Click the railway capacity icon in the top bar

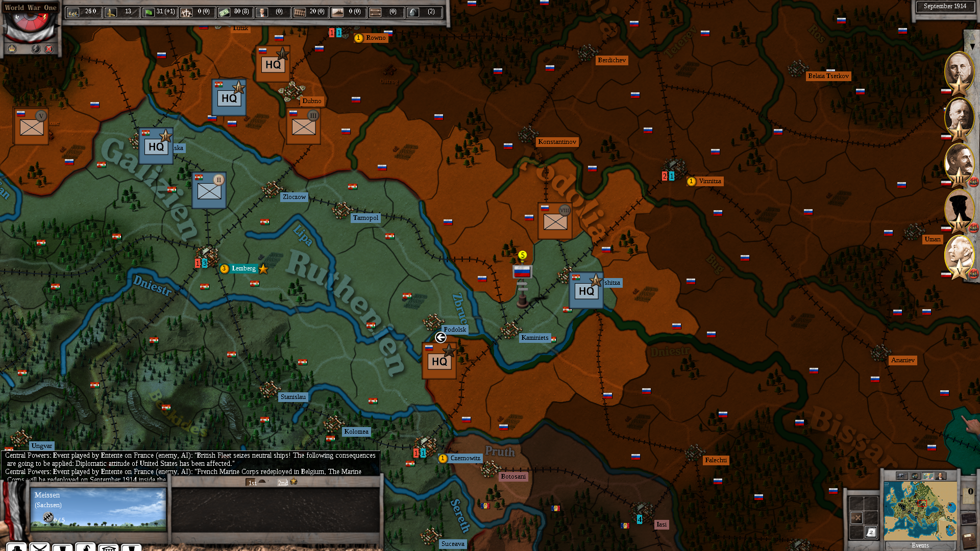pos(300,12)
